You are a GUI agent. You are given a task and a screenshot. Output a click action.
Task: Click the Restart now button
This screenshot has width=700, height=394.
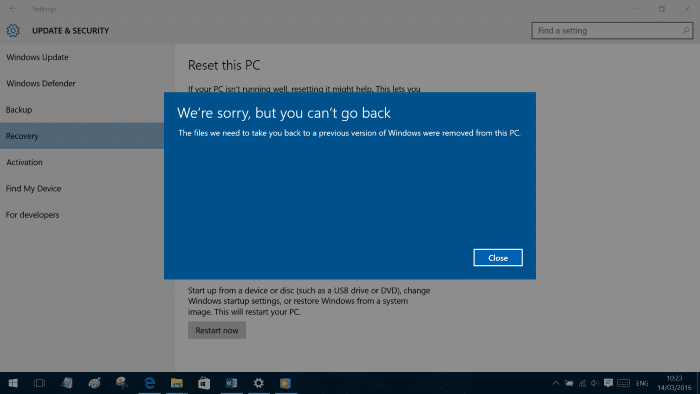(217, 330)
